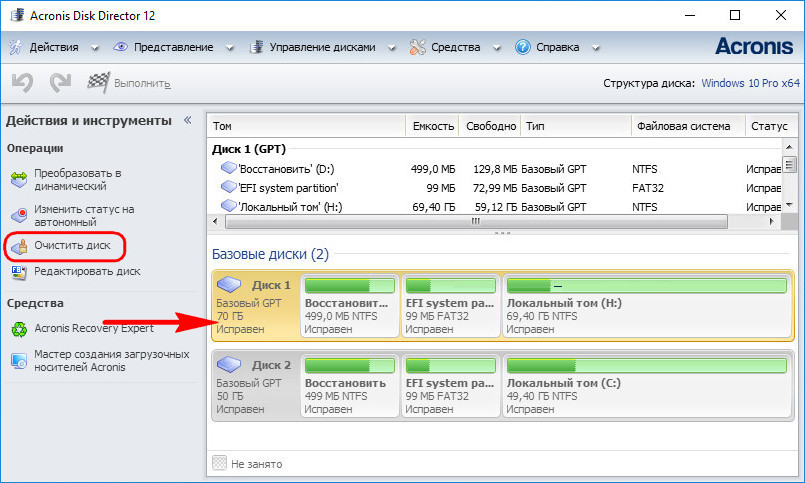Click the horizontal scrollbar under volume list
The width and height of the screenshot is (805, 483).
pyautogui.click(x=476, y=221)
